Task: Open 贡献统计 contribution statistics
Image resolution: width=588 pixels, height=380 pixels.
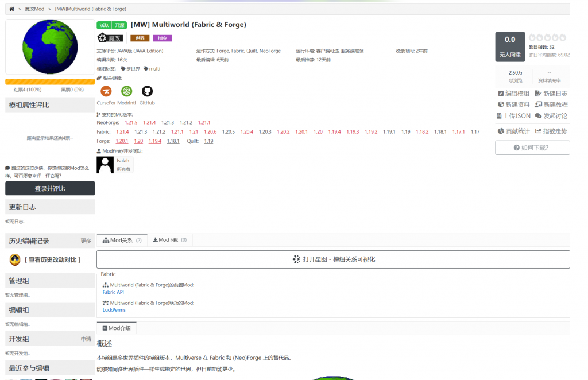Action: [x=514, y=131]
